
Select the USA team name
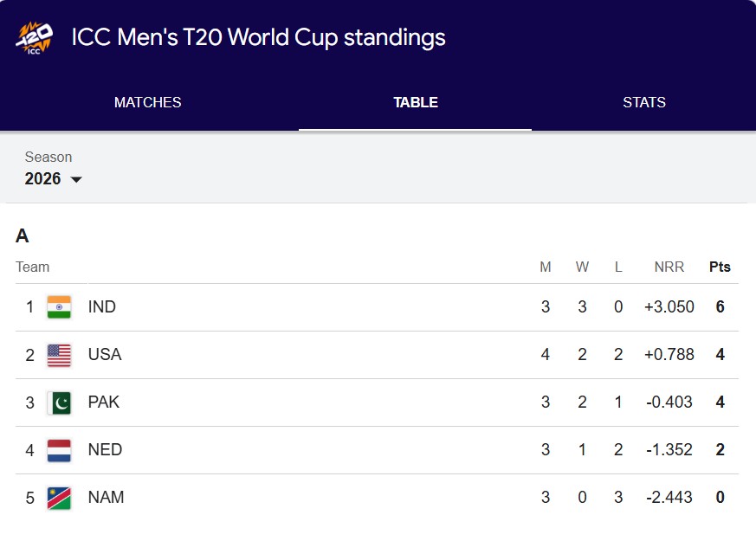[x=104, y=354]
